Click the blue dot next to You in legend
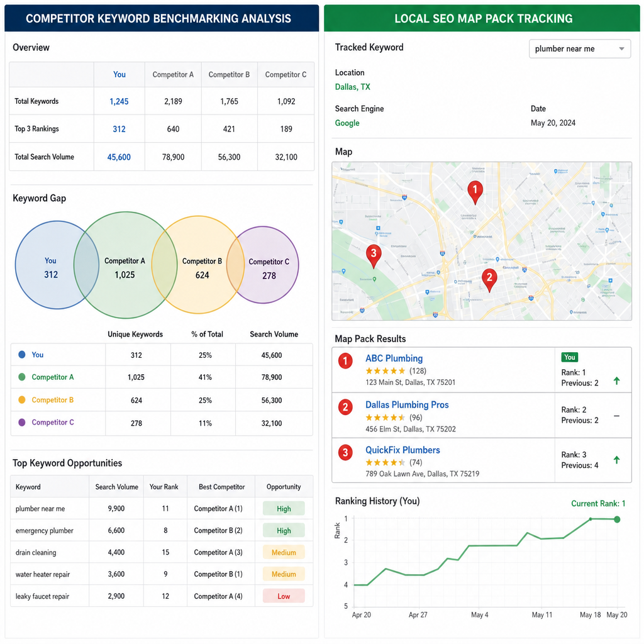The image size is (644, 644). click(x=22, y=355)
